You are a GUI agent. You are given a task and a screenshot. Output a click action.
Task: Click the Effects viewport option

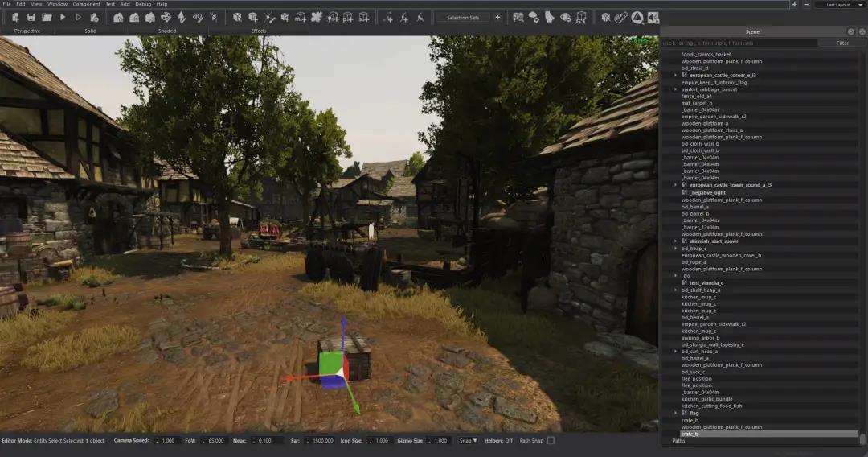tap(259, 31)
